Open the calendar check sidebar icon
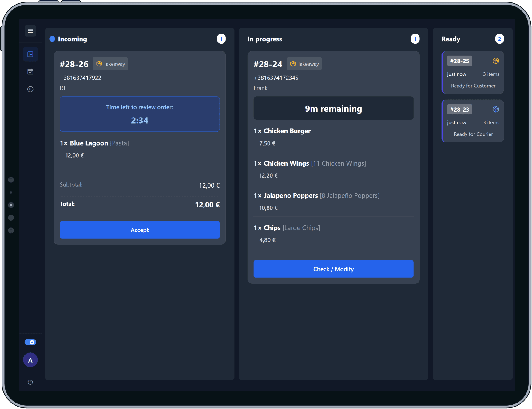The height and width of the screenshot is (409, 532). pos(30,72)
